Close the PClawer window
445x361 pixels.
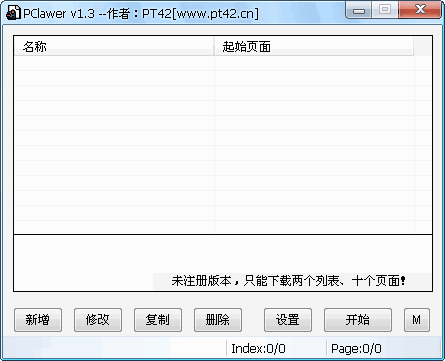click(420, 10)
